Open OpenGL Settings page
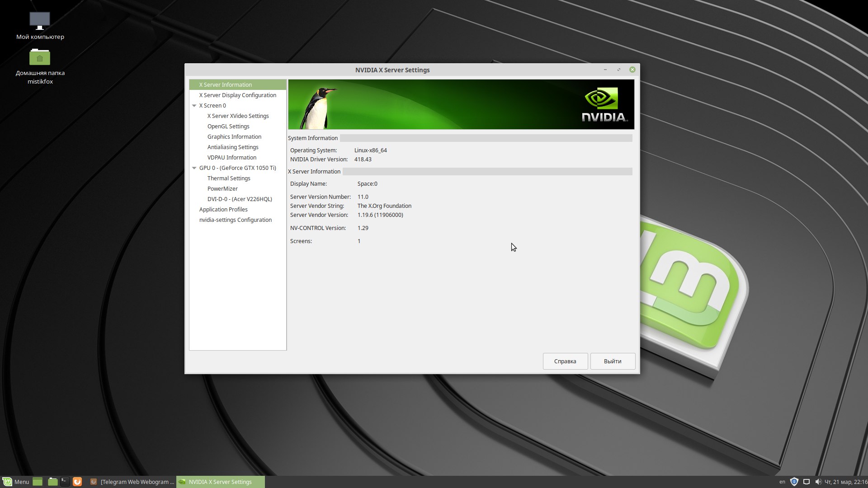Image resolution: width=868 pixels, height=488 pixels. (x=238, y=126)
